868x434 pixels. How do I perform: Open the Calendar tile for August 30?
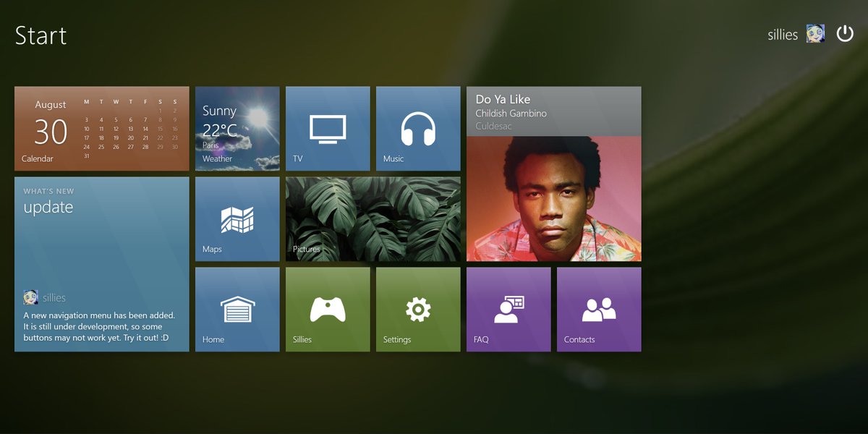pos(102,129)
